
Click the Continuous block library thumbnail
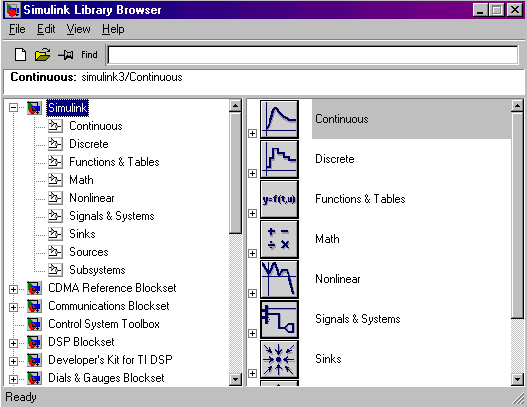279,119
